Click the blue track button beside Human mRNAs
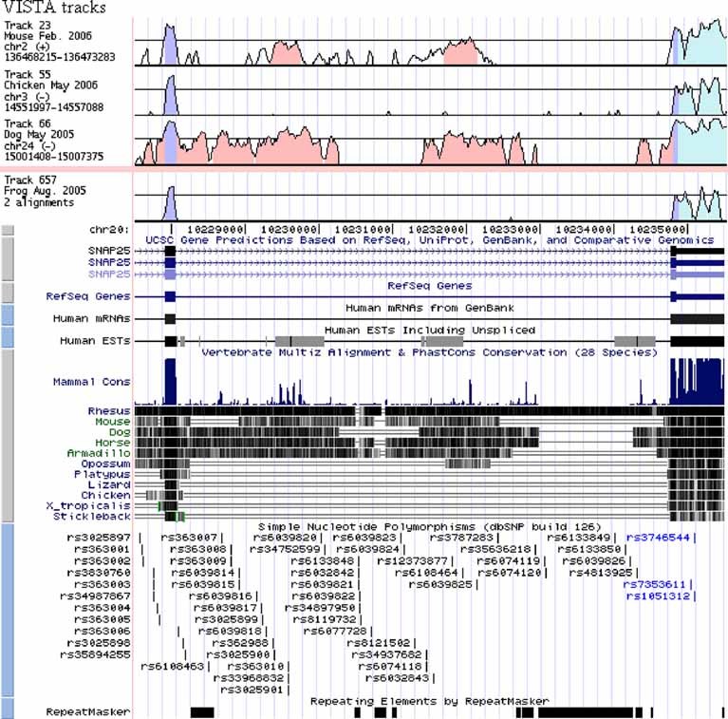 (x=8, y=315)
